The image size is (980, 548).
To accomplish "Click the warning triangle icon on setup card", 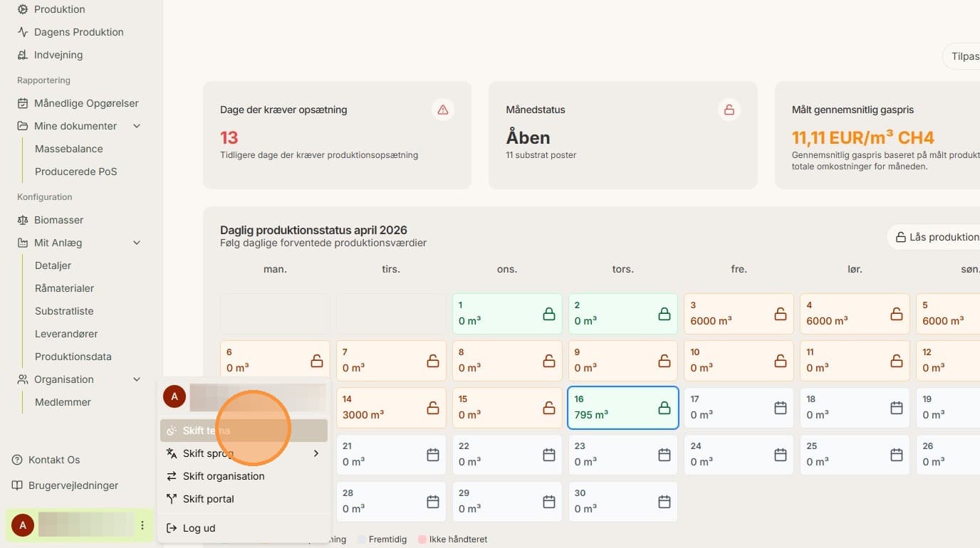I will [443, 110].
